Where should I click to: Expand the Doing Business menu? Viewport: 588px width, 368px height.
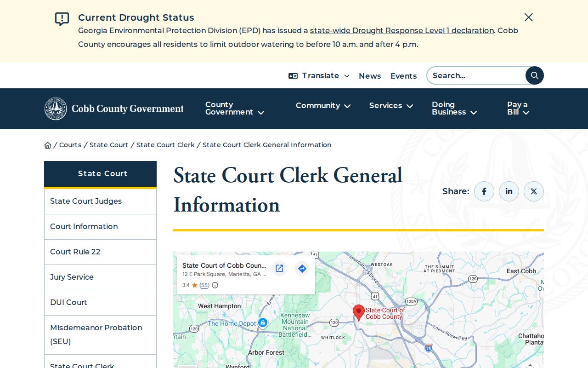[454, 109]
